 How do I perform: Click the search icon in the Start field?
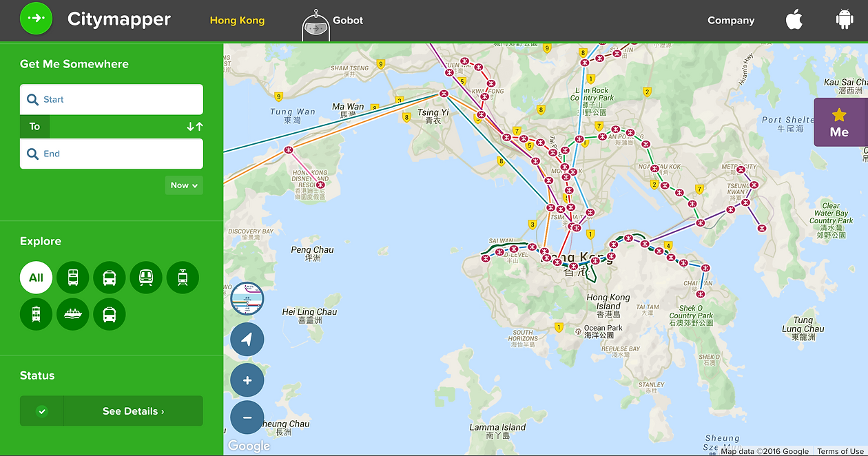(32, 100)
